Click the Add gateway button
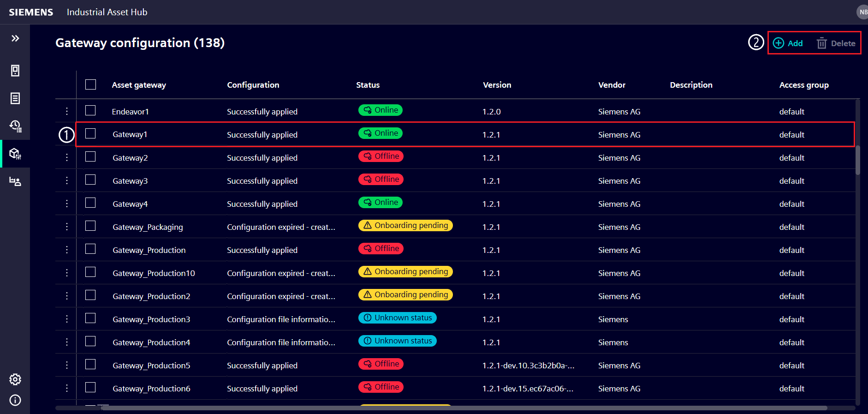The height and width of the screenshot is (414, 868). pyautogui.click(x=788, y=43)
